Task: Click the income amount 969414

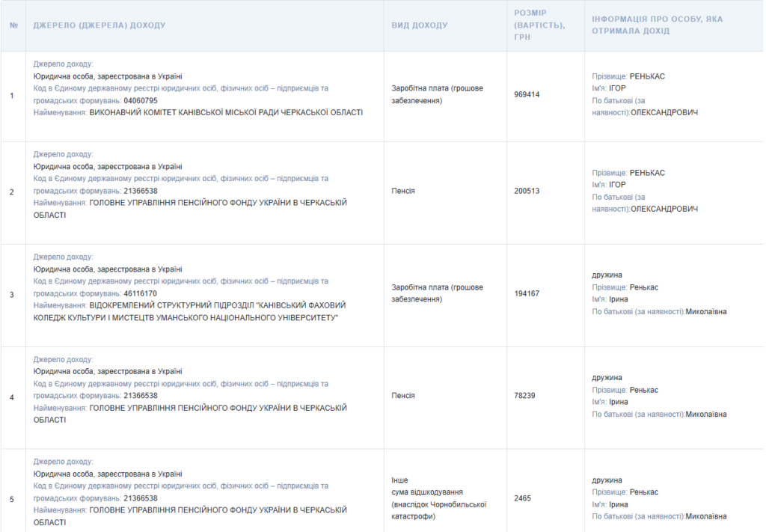Action: 527,95
